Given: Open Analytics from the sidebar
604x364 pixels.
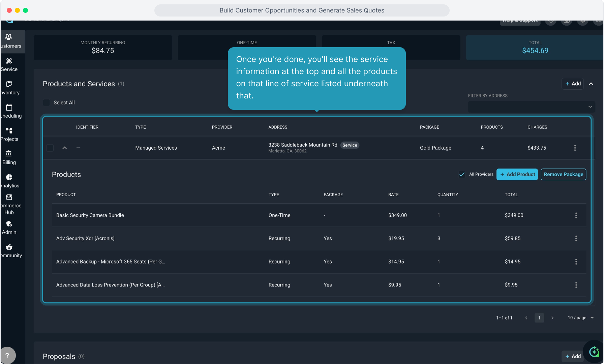Looking at the screenshot, I should [x=9, y=181].
